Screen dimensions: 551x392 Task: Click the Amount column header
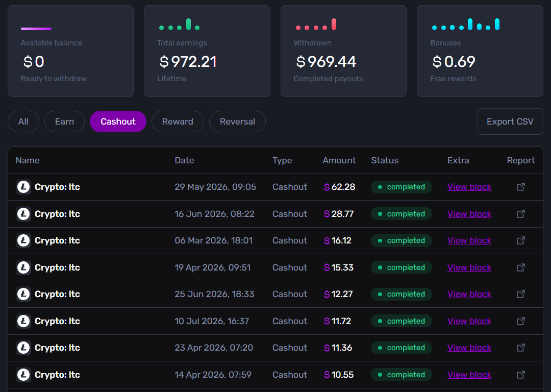pyautogui.click(x=339, y=160)
